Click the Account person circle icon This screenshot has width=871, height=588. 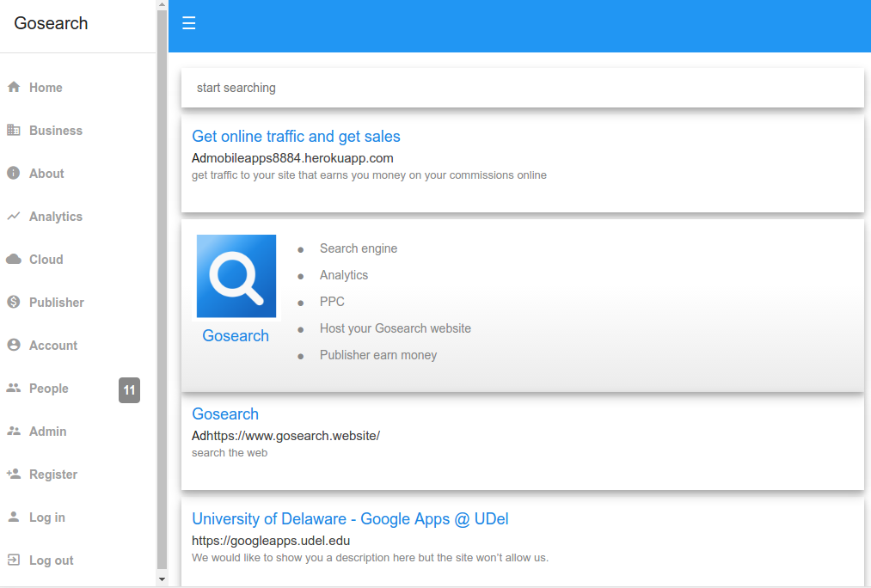tap(14, 346)
